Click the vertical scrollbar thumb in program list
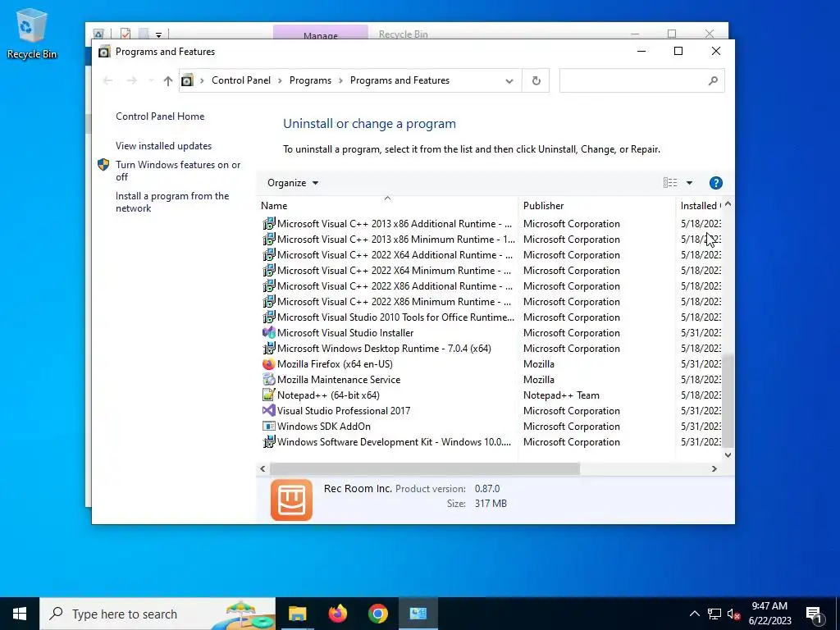The image size is (840, 630). click(x=728, y=400)
